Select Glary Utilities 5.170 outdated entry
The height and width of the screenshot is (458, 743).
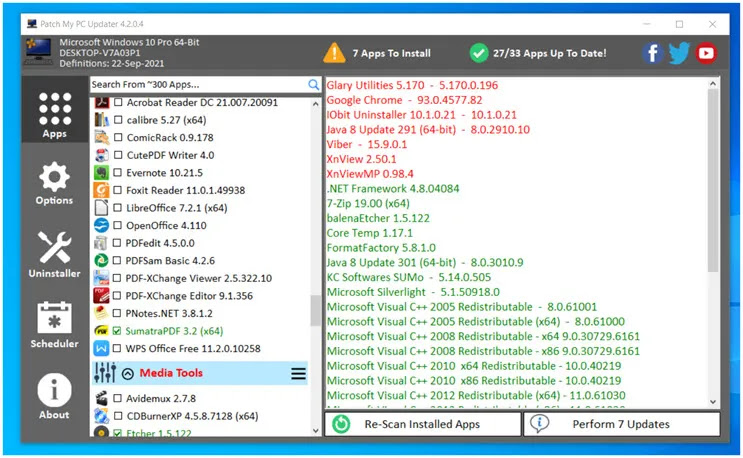coord(412,85)
